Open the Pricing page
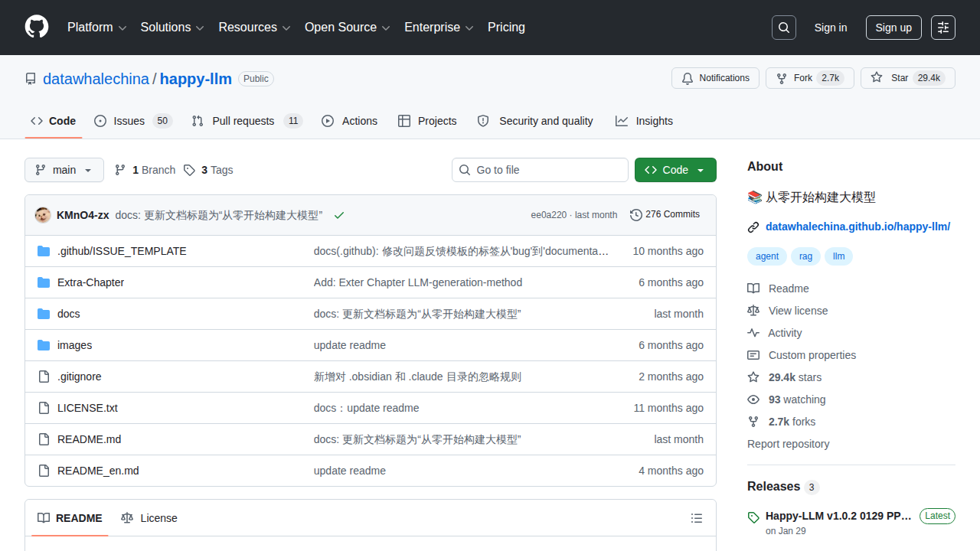980x551 pixels. (x=506, y=28)
